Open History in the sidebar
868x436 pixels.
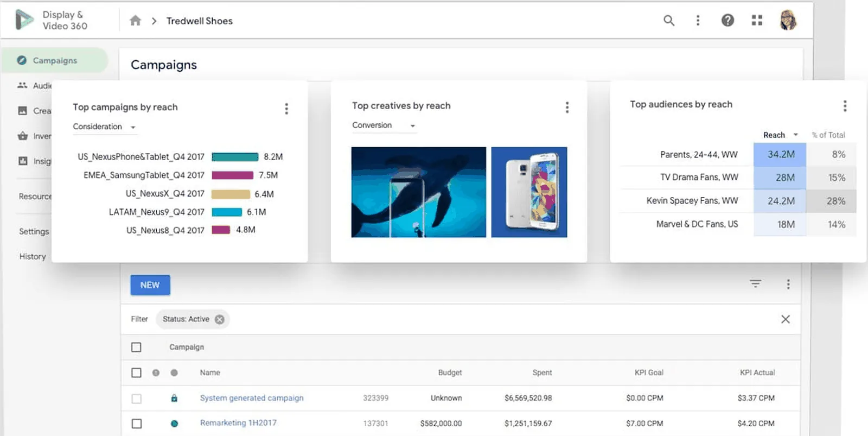pyautogui.click(x=33, y=256)
